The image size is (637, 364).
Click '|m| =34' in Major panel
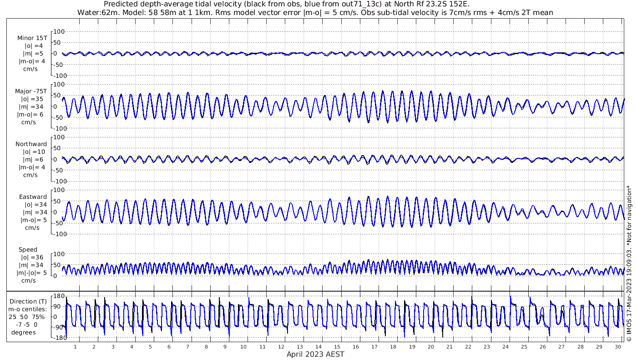pos(32,107)
